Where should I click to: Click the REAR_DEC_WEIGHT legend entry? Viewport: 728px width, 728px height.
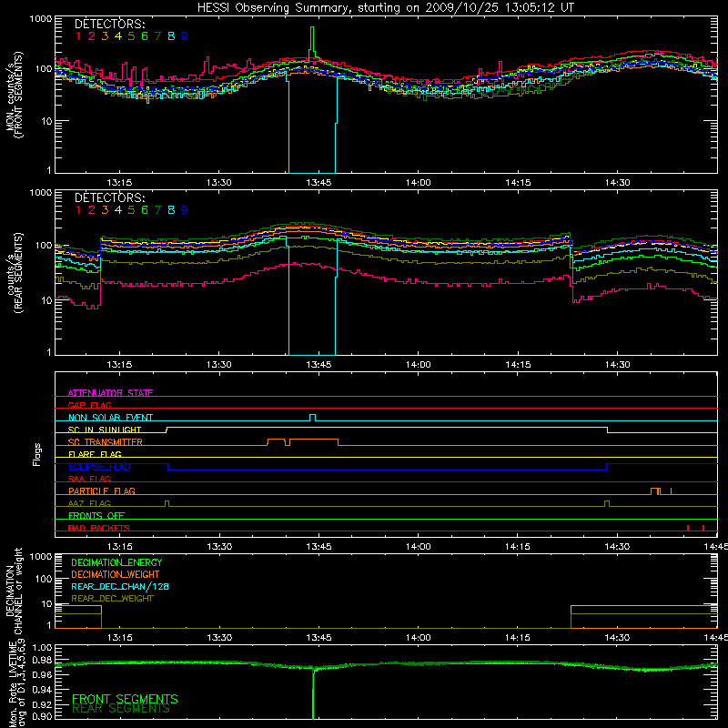(112, 599)
